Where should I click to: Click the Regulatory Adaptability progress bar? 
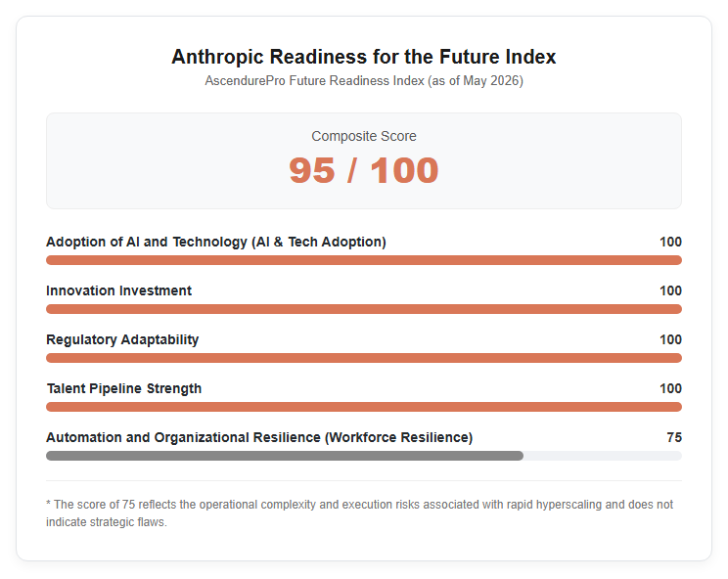click(364, 358)
